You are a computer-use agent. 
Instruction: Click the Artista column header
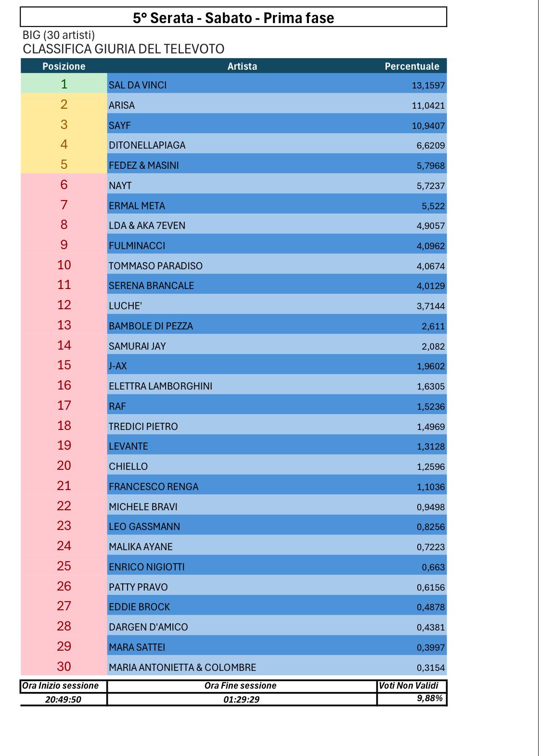pyautogui.click(x=242, y=66)
